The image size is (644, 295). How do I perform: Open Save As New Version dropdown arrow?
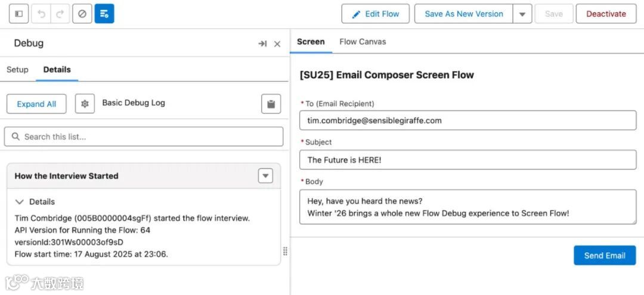coord(522,14)
